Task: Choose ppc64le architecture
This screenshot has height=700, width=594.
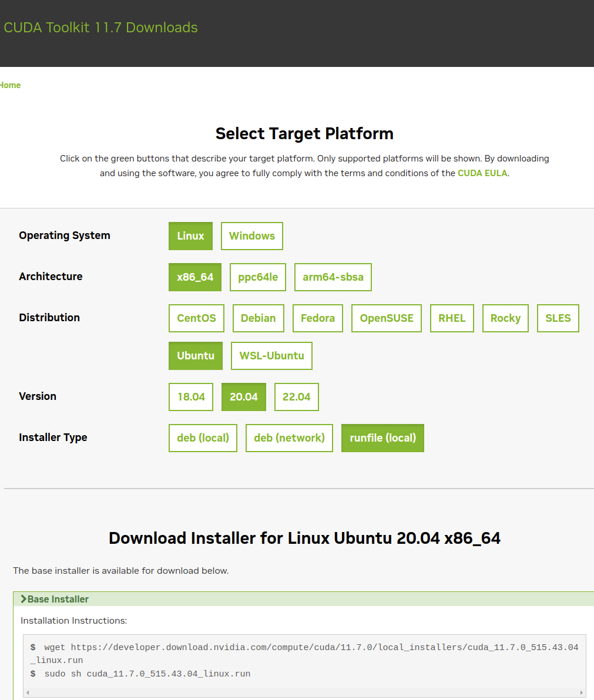Action: pos(258,277)
